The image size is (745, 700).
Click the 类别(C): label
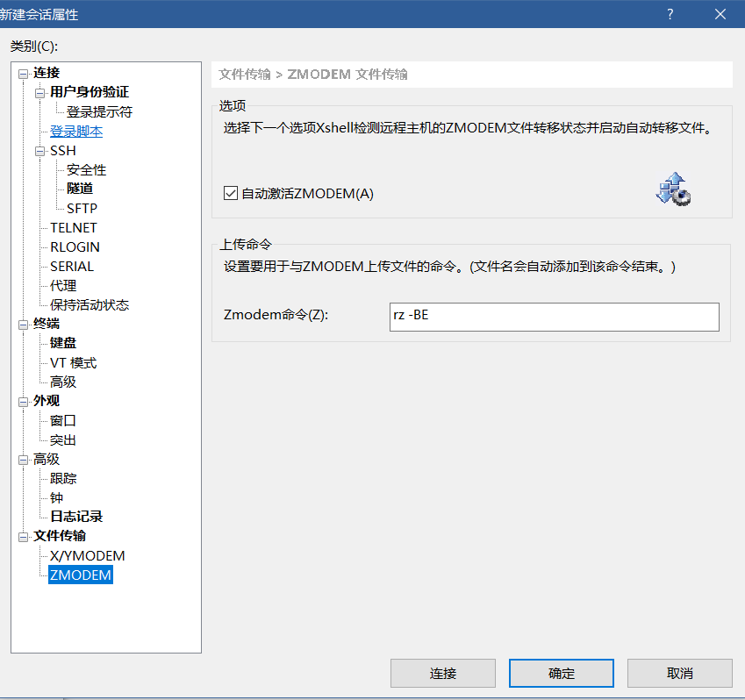coord(33,46)
